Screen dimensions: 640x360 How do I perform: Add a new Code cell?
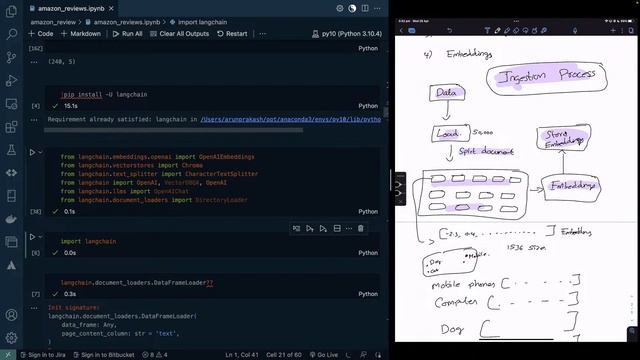coord(41,34)
